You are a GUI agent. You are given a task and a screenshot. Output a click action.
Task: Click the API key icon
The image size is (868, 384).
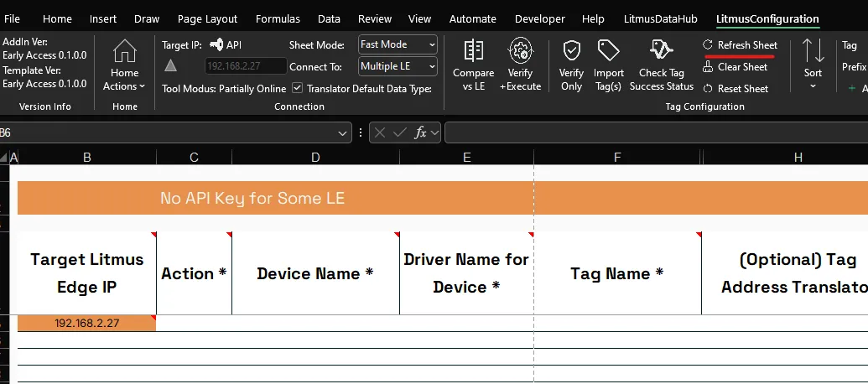point(216,44)
